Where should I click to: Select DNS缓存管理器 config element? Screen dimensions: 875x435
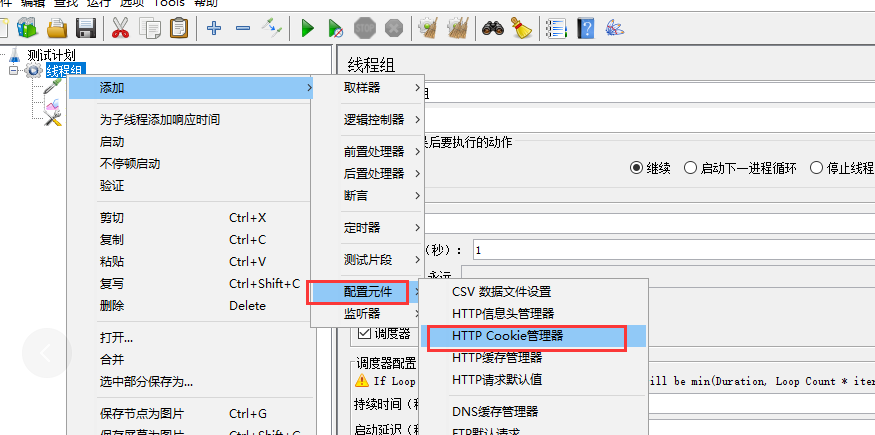[x=533, y=412]
